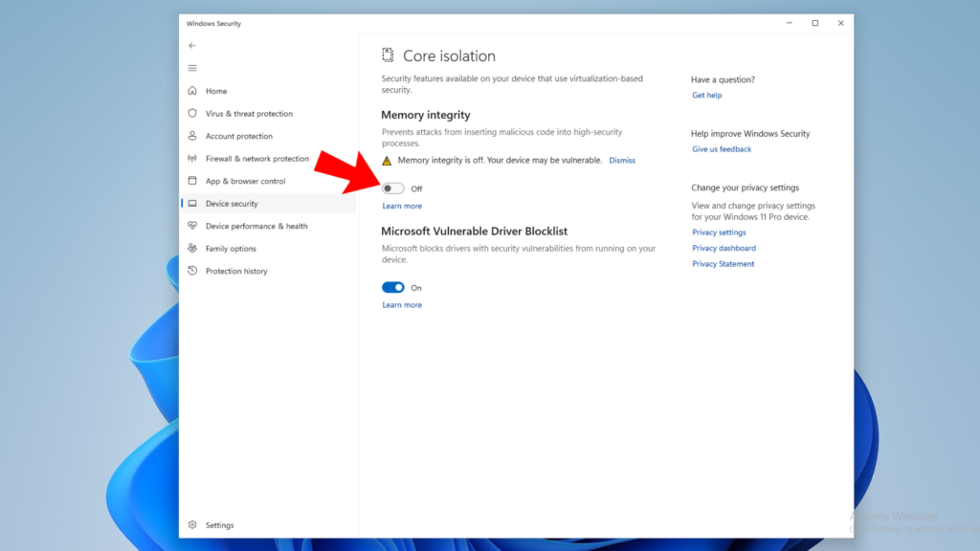
Task: Click the Core isolation page title
Action: [449, 55]
